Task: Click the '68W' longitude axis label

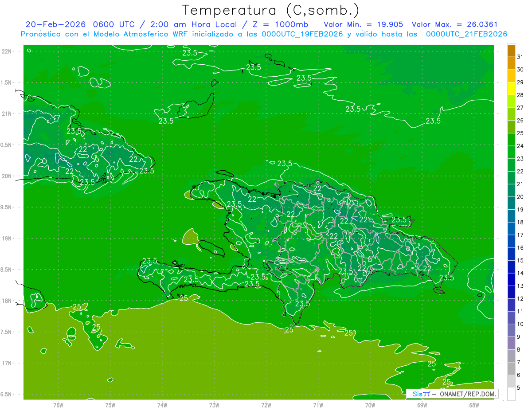Action: (x=474, y=405)
